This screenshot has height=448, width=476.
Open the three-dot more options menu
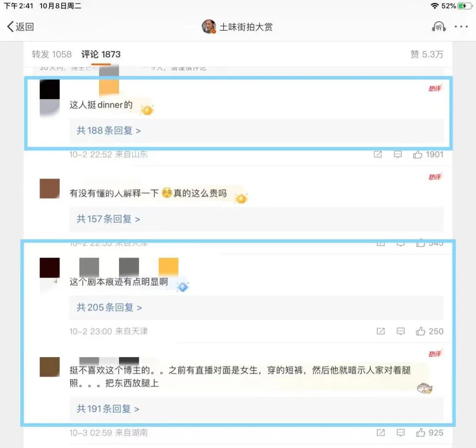[x=461, y=27]
